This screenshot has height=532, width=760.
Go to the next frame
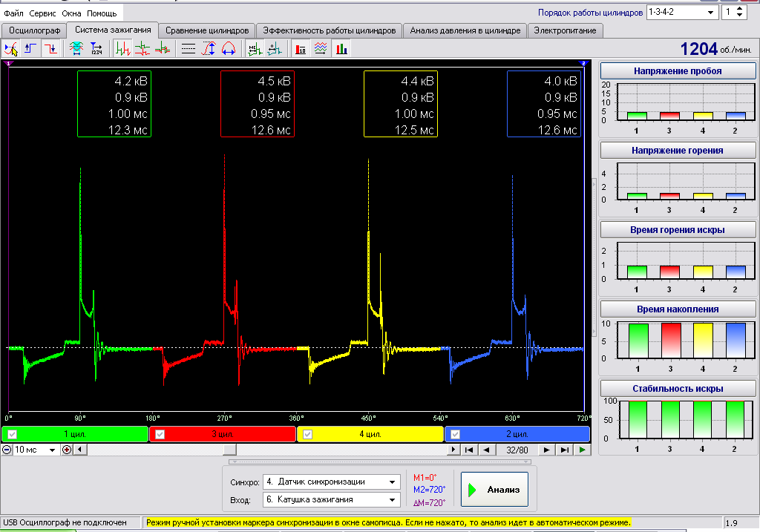click(x=546, y=450)
